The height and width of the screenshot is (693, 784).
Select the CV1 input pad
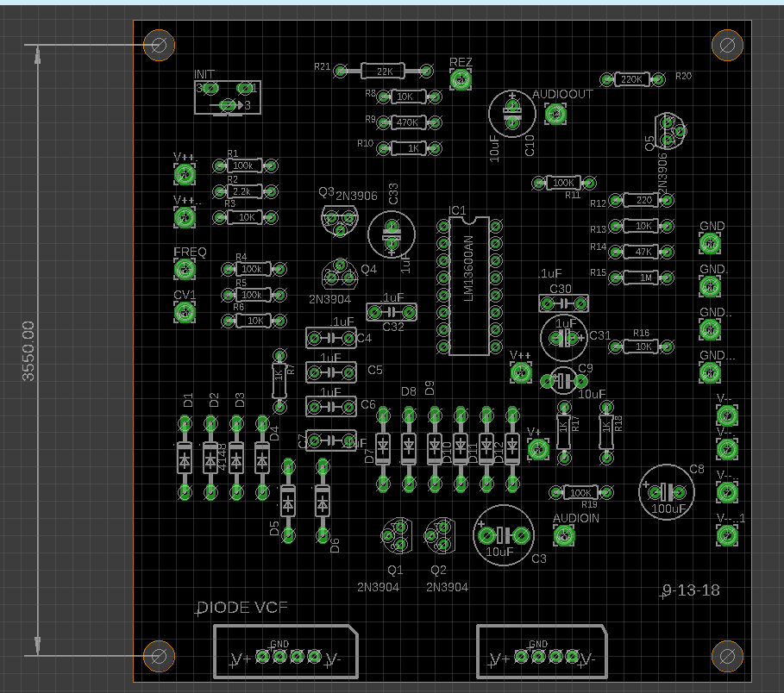coord(185,312)
